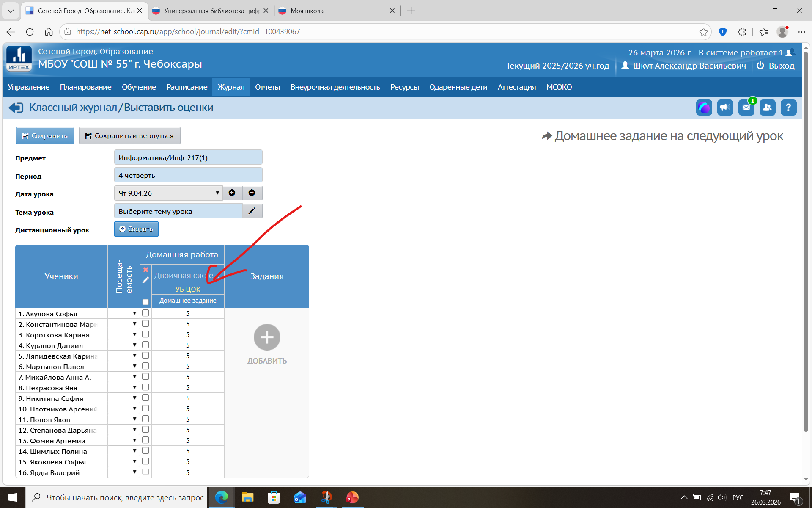This screenshot has height=508, width=812.
Task: Click the Создать distance lesson button
Action: tap(136, 229)
